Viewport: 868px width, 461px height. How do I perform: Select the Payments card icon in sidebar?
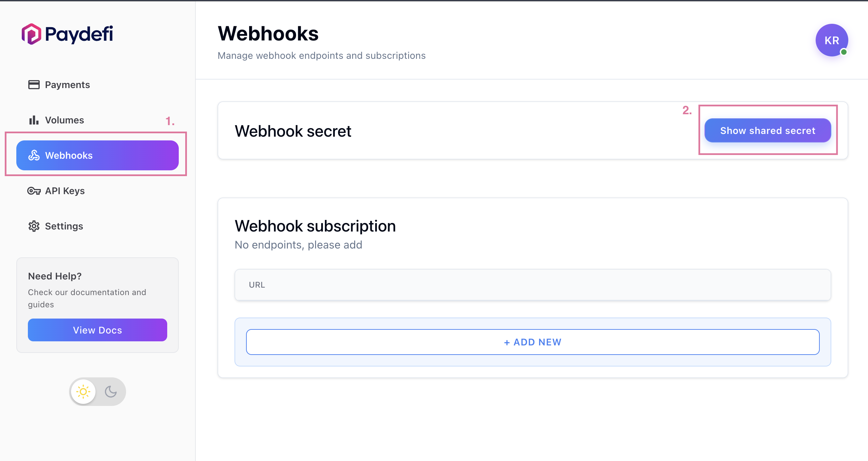34,85
